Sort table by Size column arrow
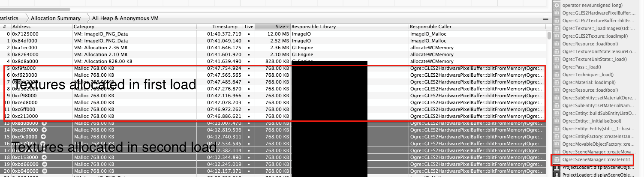The height and width of the screenshot is (177, 644). click(x=287, y=27)
